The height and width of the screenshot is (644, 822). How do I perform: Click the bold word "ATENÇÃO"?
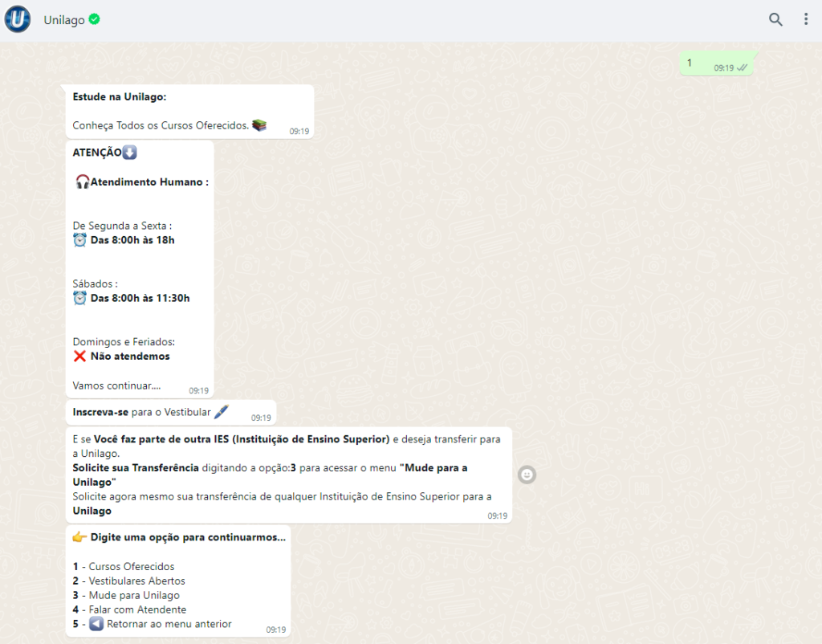97,153
